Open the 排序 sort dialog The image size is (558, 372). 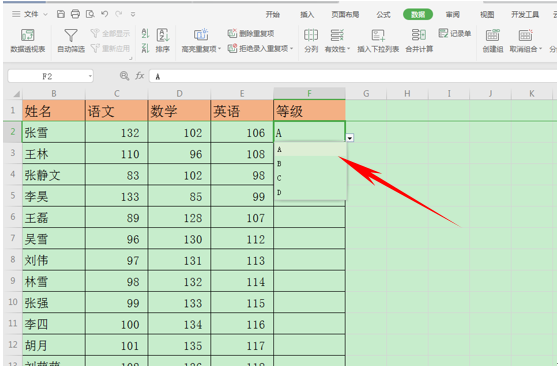pyautogui.click(x=163, y=41)
